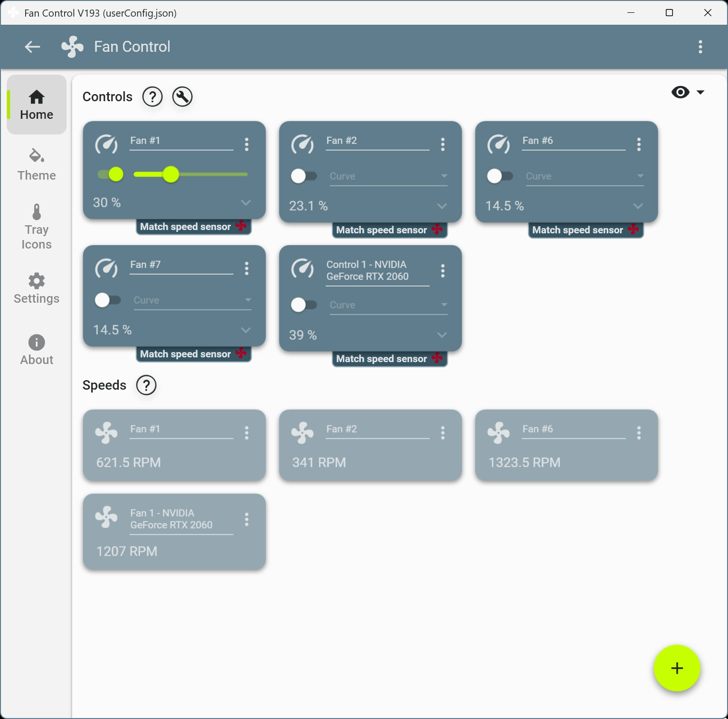Edit Fan #2 speed card name field

(x=378, y=430)
